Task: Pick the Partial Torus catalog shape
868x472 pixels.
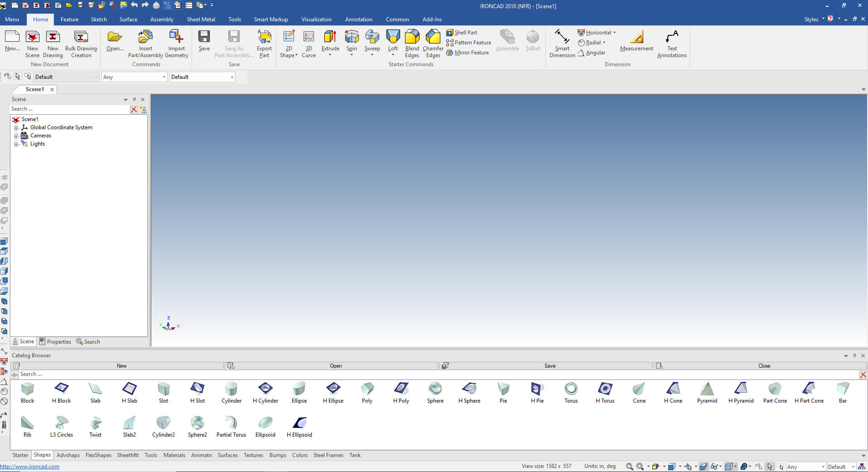Action: click(x=231, y=427)
